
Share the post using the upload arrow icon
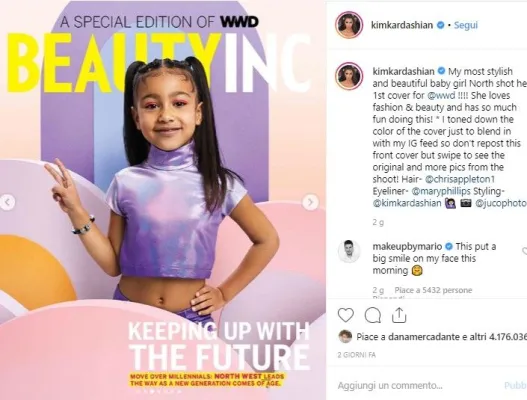tap(399, 315)
